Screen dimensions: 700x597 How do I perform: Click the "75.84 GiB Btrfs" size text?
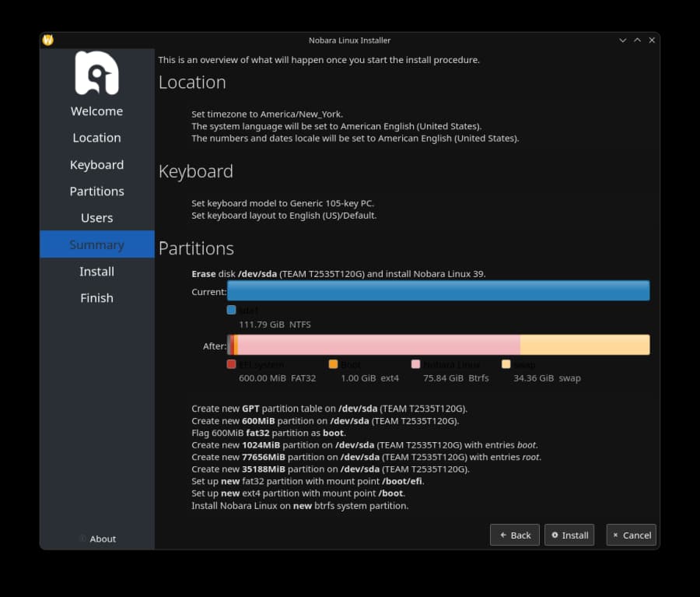point(457,378)
